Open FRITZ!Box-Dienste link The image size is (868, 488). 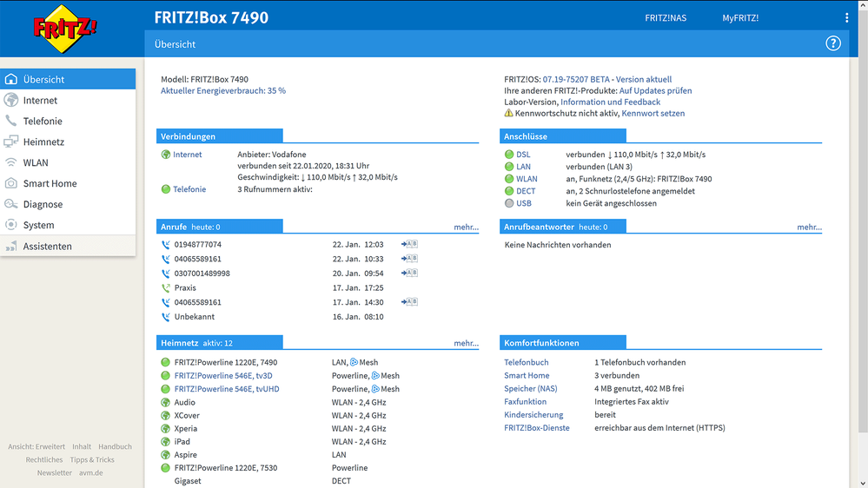(x=536, y=428)
